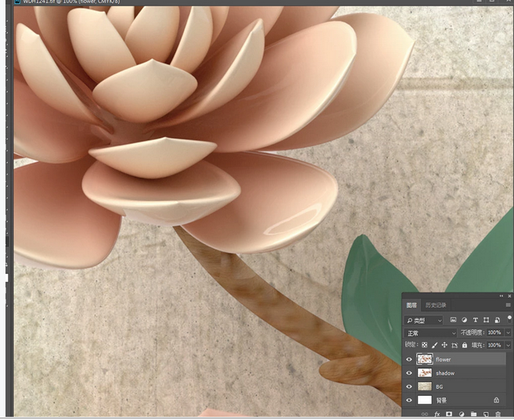This screenshot has width=514, height=420.
Task: Open the layers panel options menu
Action: coord(509,305)
